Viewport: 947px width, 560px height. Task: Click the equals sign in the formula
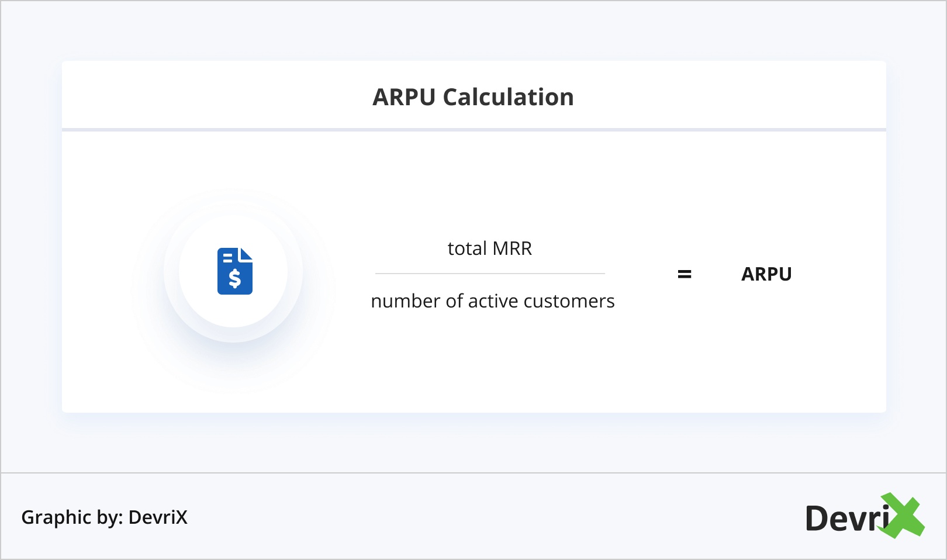pyautogui.click(x=685, y=274)
